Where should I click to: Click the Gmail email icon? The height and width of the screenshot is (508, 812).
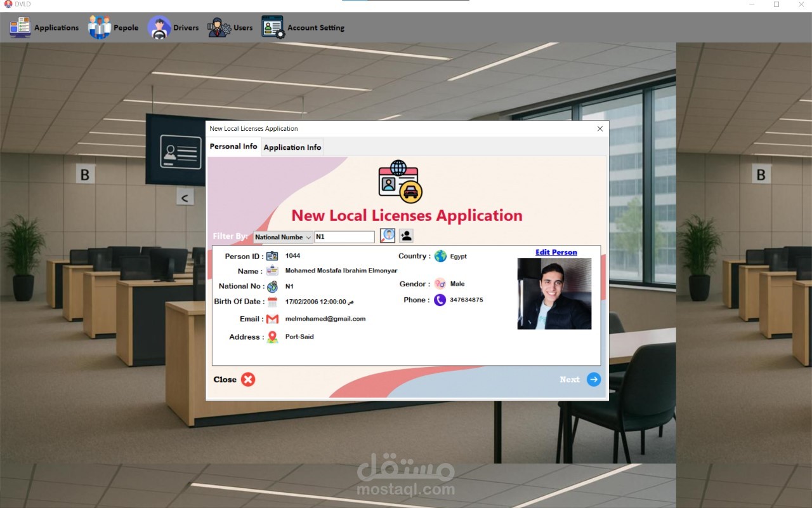click(x=272, y=319)
